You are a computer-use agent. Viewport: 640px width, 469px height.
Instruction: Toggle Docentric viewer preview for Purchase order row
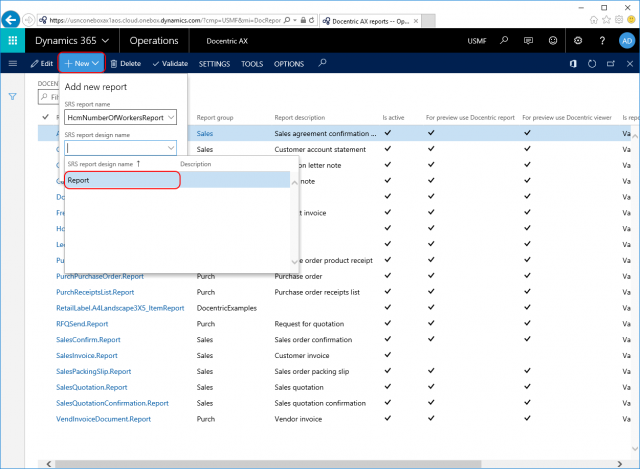pyautogui.click(x=527, y=276)
